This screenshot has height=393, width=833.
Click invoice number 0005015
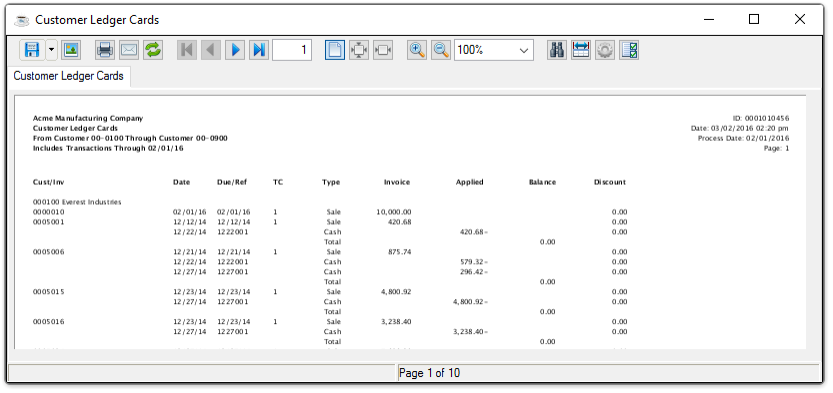[x=48, y=292]
